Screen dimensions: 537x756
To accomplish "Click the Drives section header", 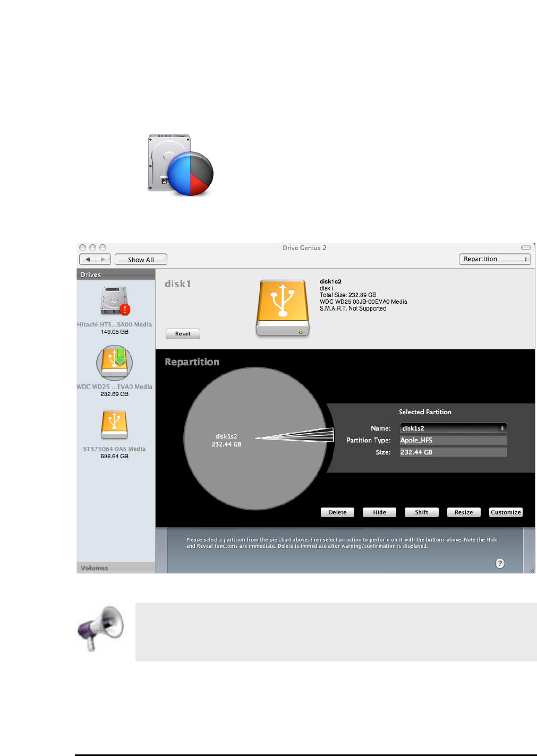I will tap(116, 274).
